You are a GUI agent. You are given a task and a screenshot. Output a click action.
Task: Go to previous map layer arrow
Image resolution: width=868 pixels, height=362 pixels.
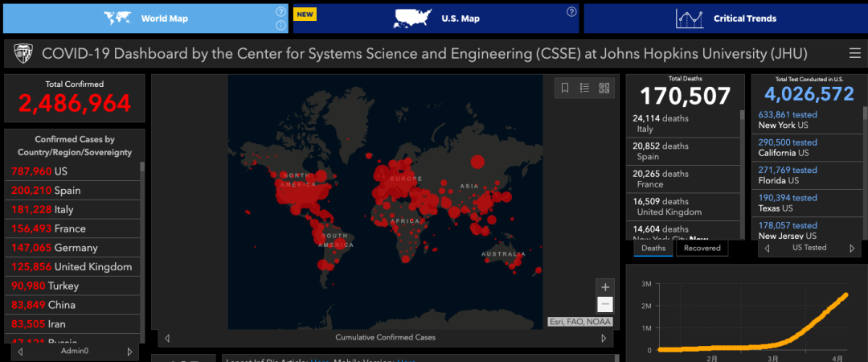tap(167, 338)
